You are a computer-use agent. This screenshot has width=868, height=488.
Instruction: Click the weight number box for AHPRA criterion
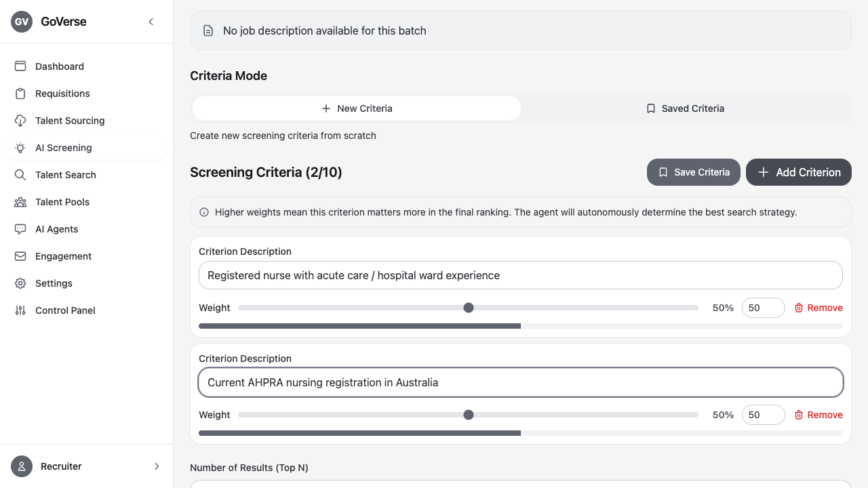(x=764, y=415)
